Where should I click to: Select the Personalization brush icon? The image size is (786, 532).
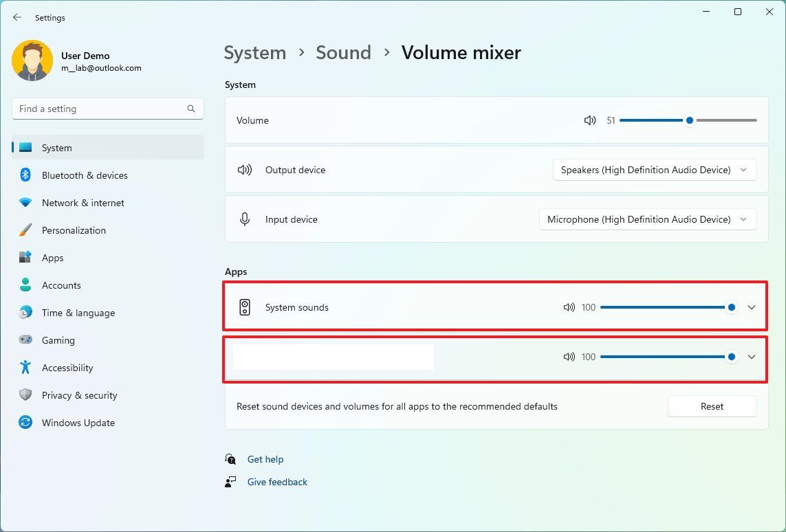point(25,230)
